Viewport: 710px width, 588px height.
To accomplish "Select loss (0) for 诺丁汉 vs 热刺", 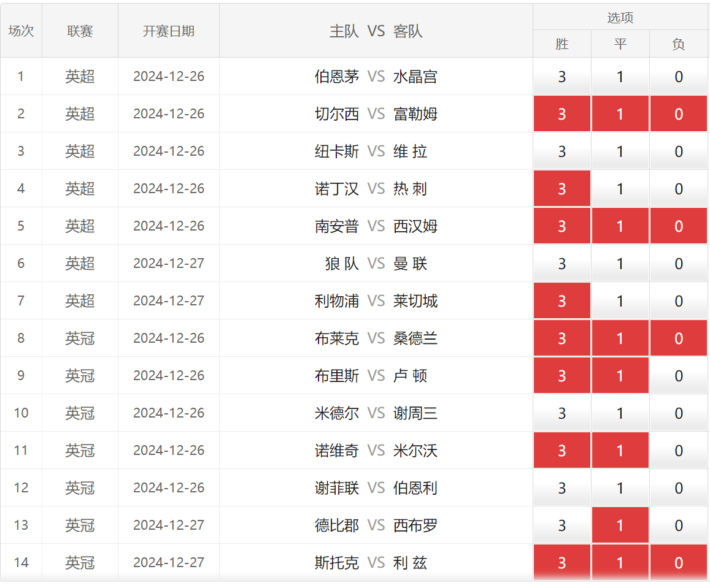I will (x=679, y=189).
